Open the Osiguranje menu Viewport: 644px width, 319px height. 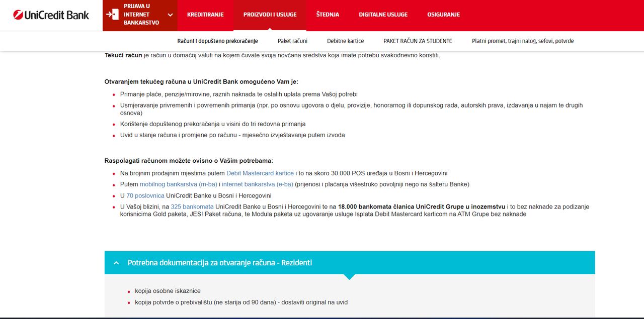point(443,15)
